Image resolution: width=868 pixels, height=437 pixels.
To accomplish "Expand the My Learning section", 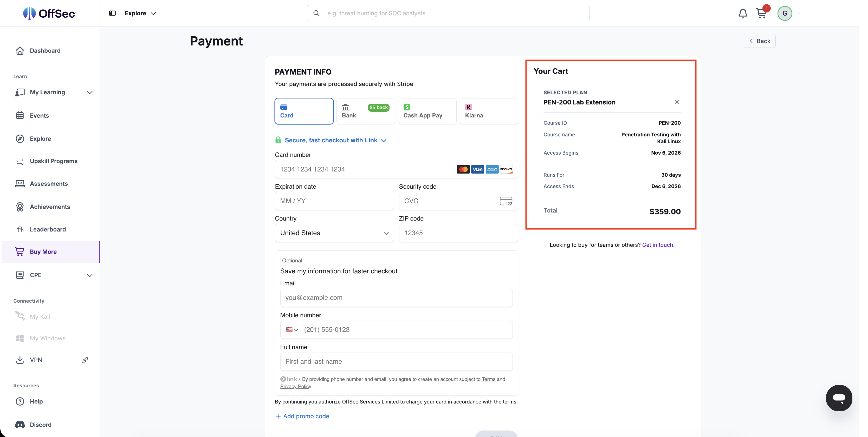I will click(x=89, y=92).
